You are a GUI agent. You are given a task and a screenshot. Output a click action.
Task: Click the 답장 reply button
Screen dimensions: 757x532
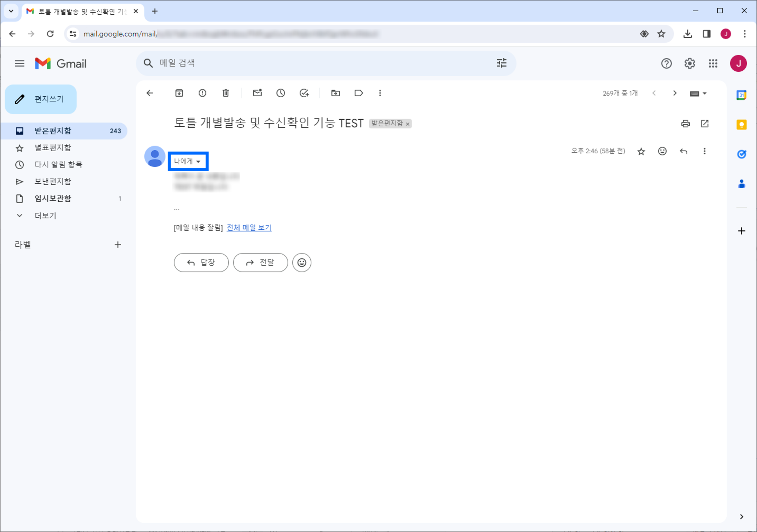click(x=201, y=262)
